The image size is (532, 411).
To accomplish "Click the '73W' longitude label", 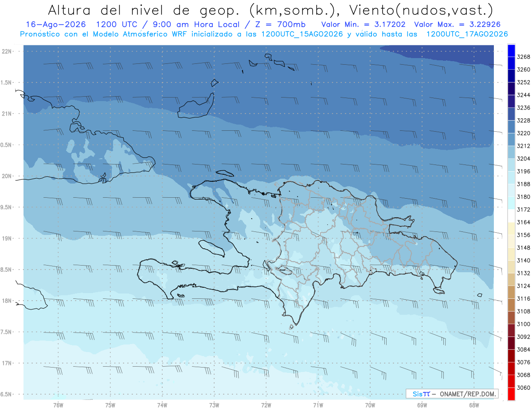I will [214, 405].
